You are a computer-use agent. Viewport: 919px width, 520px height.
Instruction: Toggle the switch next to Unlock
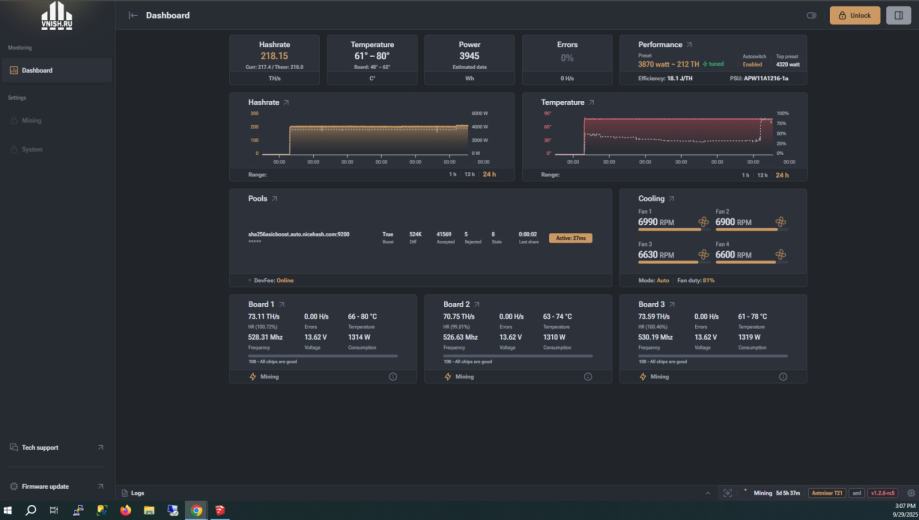811,15
